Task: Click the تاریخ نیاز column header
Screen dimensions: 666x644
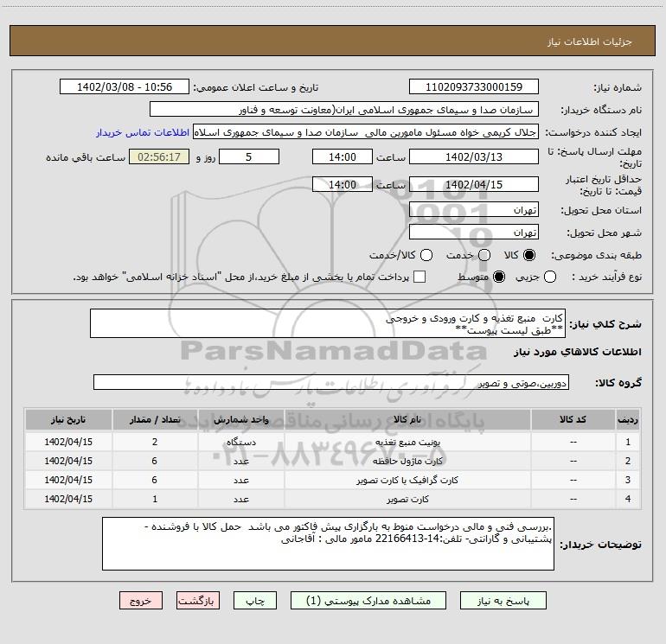Action: click(68, 420)
